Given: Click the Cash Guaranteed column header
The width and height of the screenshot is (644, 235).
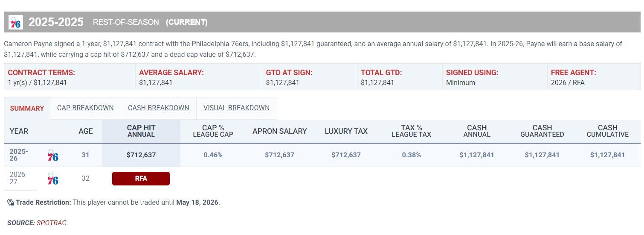Looking at the screenshot, I should pos(542,131).
